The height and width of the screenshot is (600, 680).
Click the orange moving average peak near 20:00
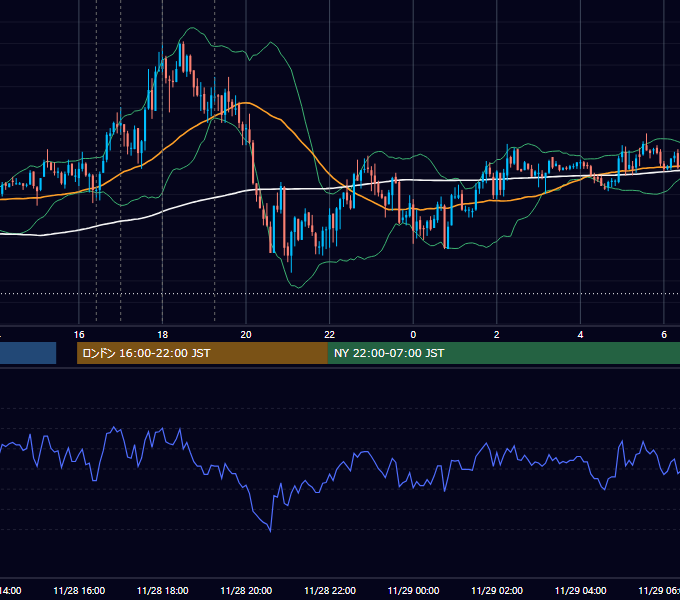click(245, 103)
